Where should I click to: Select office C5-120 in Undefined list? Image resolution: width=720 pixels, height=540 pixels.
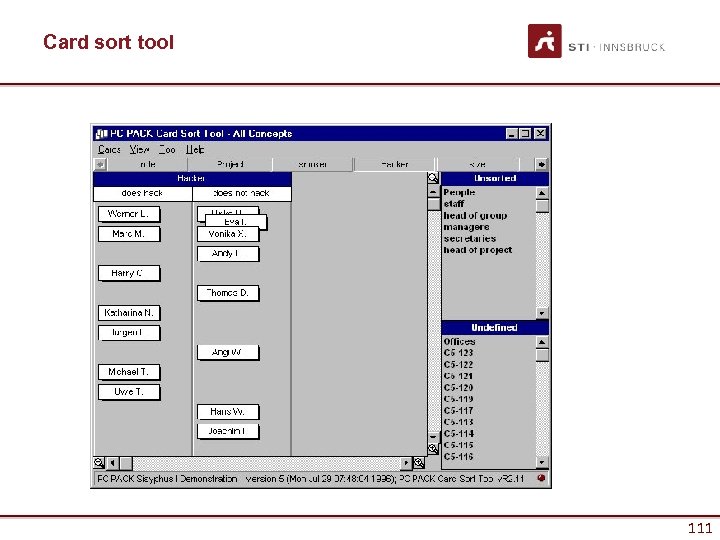coord(458,388)
